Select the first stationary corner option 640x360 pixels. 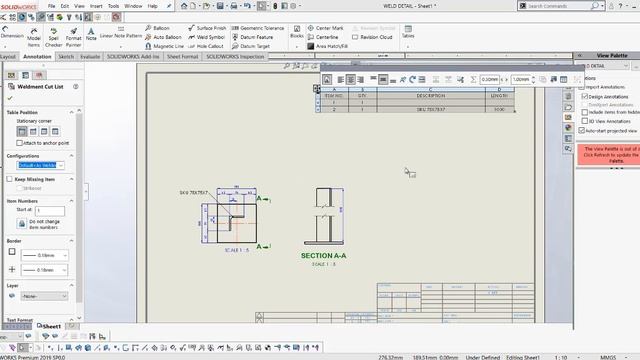coord(22,131)
